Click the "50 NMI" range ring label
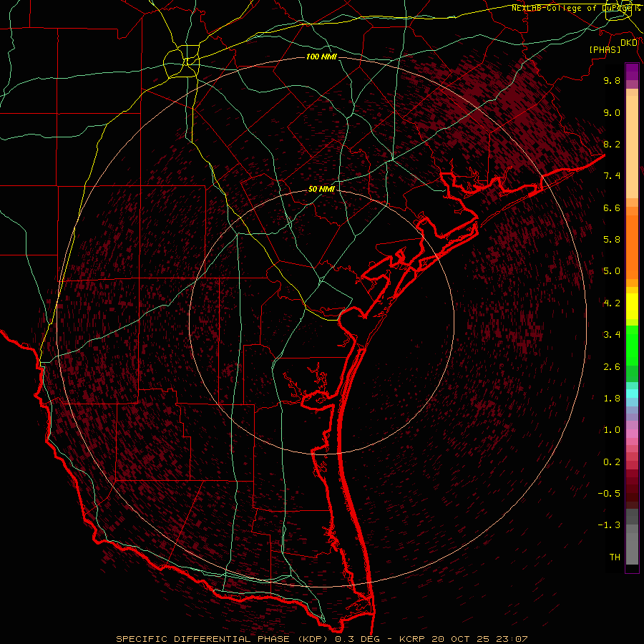 (321, 190)
